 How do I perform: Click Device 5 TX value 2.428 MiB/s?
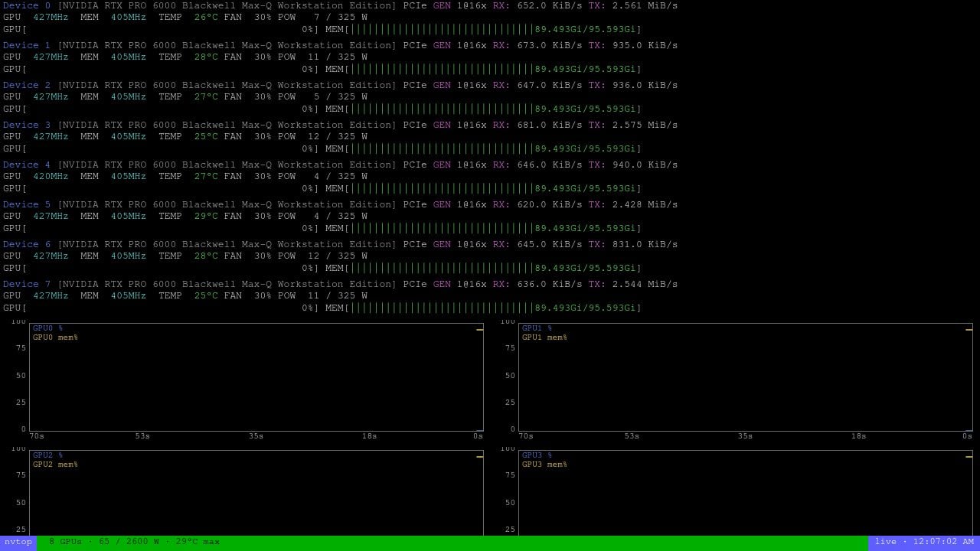(x=645, y=204)
